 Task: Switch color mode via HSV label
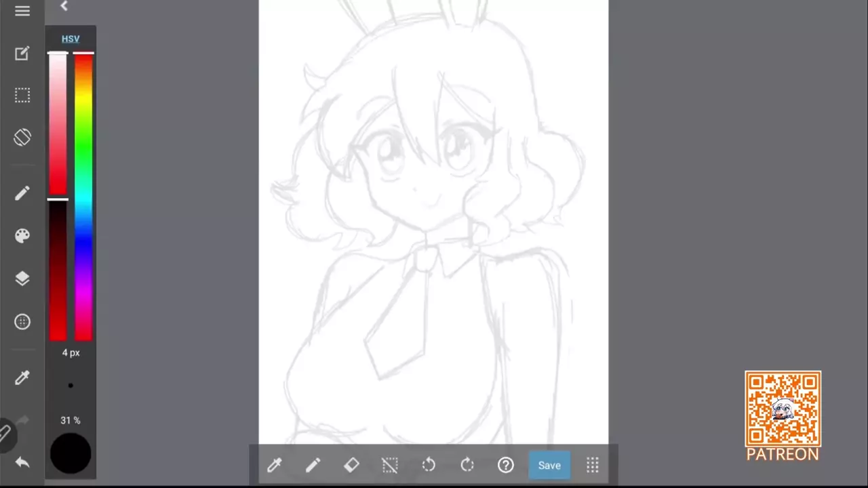[x=71, y=39]
